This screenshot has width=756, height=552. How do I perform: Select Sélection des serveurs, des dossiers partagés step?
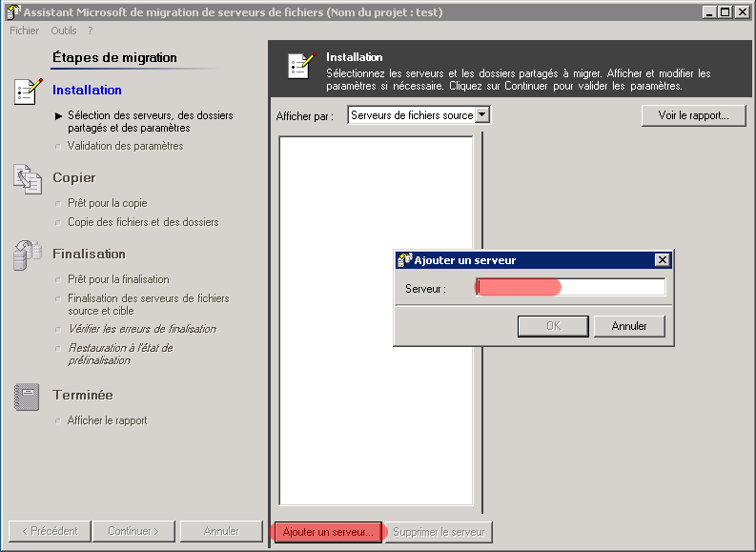[151, 121]
